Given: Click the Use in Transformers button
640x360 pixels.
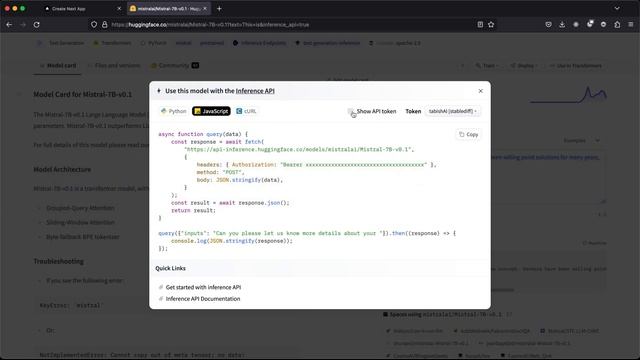Looking at the screenshot, I should [576, 66].
